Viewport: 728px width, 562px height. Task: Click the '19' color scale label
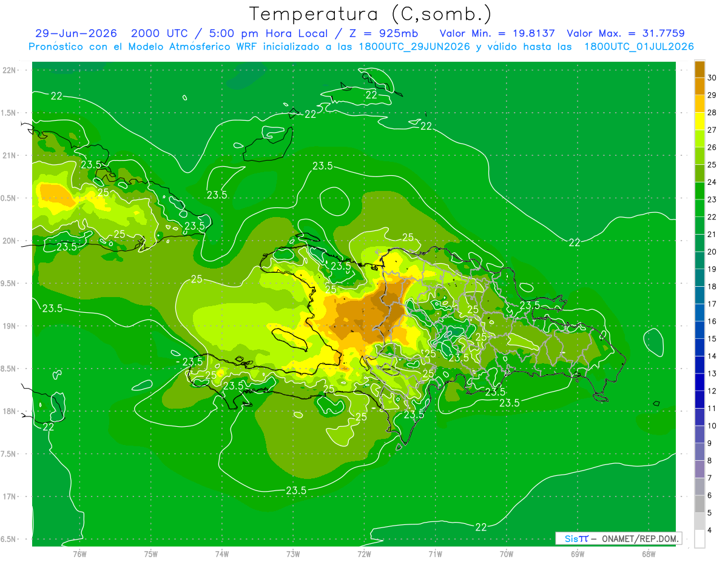(x=712, y=269)
